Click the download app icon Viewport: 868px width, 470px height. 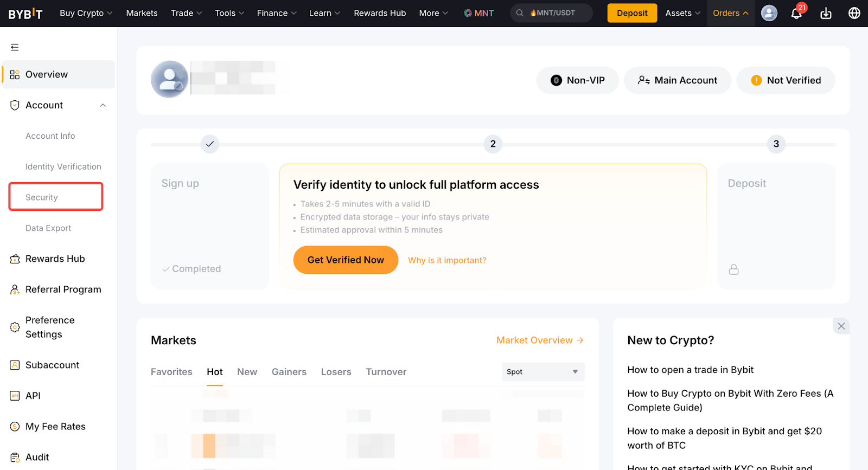[826, 14]
